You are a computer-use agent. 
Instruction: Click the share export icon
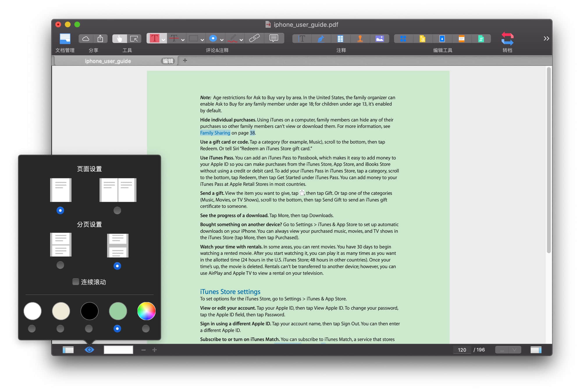tap(100, 39)
